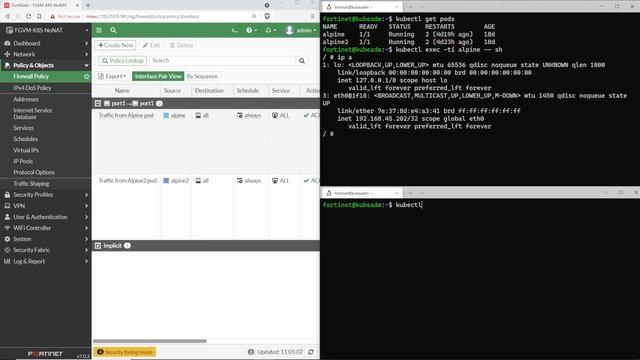Click the Edit button

point(151,45)
